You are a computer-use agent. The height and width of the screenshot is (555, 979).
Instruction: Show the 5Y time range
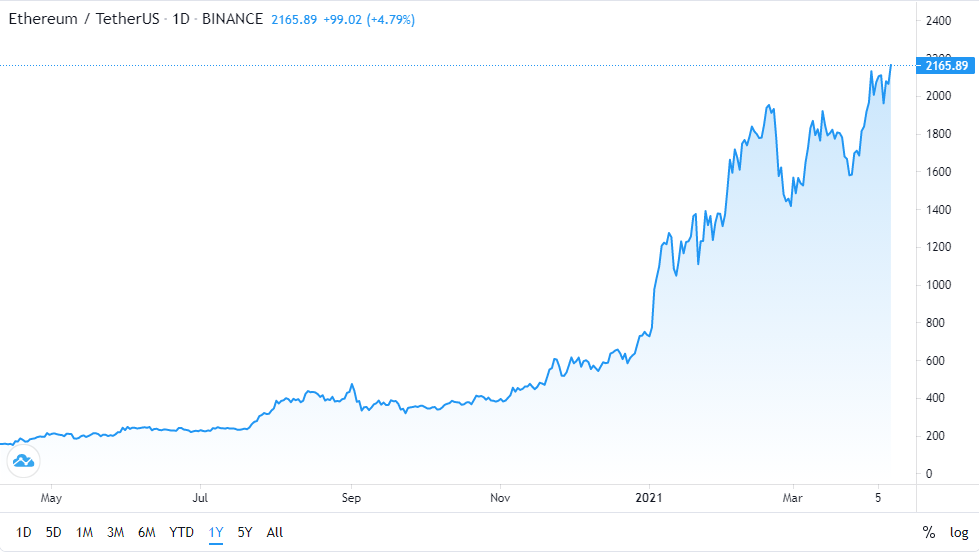tap(245, 532)
